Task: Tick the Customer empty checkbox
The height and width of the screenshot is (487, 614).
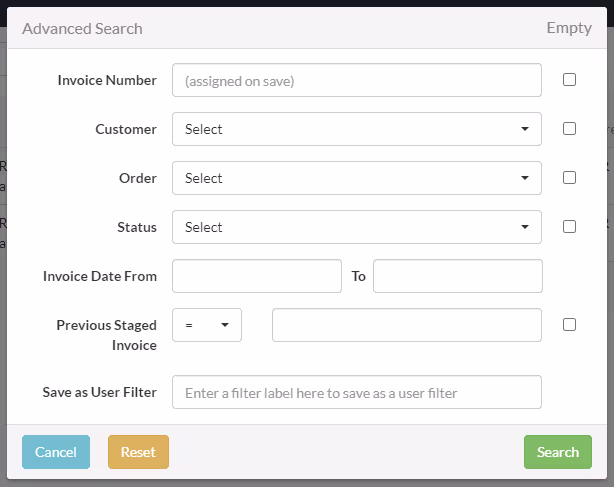Action: click(x=569, y=128)
